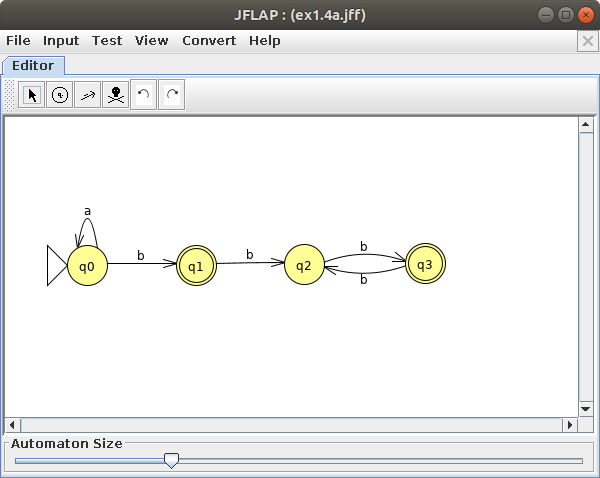Viewport: 600px width, 478px height.
Task: Open the Help menu
Action: coord(265,41)
